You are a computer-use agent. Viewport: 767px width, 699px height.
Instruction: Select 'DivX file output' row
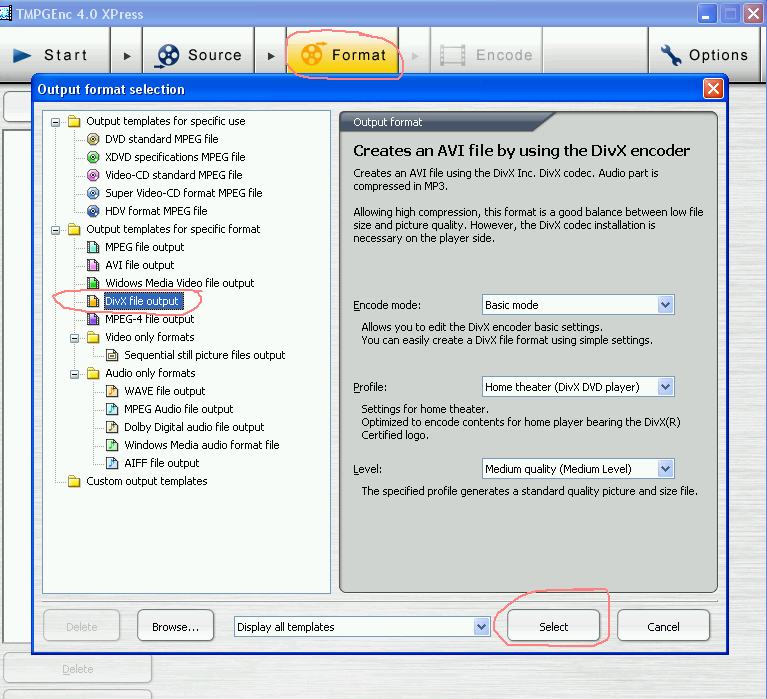click(144, 301)
